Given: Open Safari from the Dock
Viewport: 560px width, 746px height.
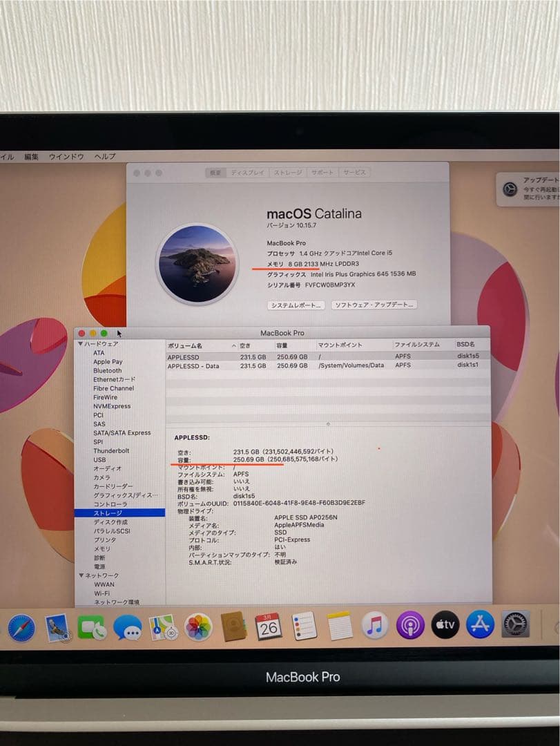Looking at the screenshot, I should tap(21, 628).
